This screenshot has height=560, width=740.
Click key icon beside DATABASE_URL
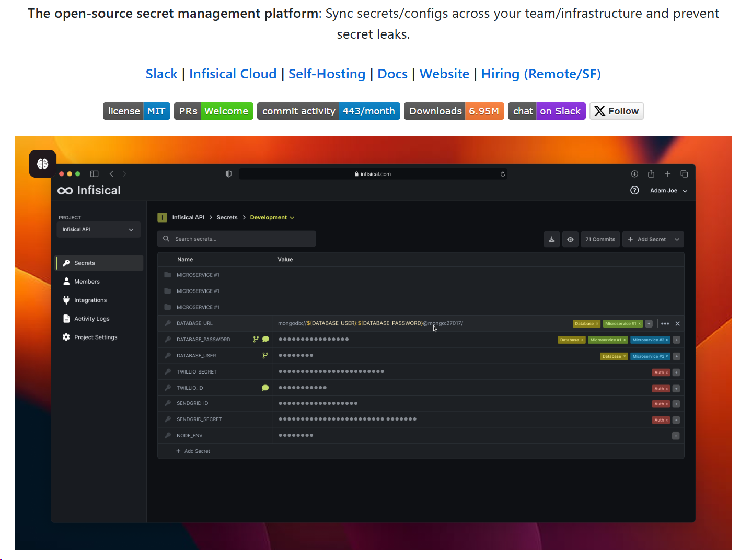[168, 323]
